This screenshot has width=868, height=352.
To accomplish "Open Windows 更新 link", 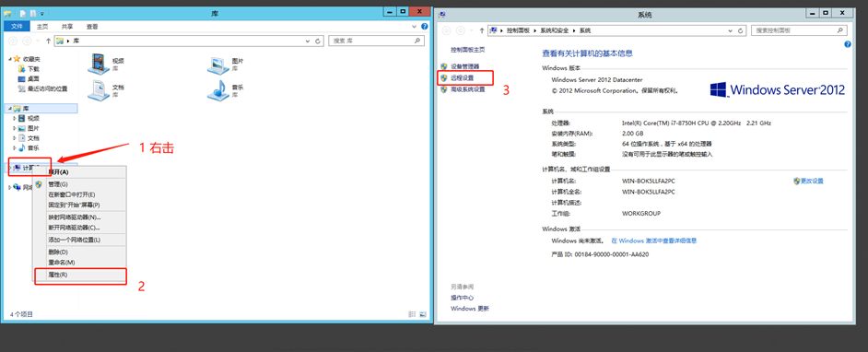I will point(470,309).
